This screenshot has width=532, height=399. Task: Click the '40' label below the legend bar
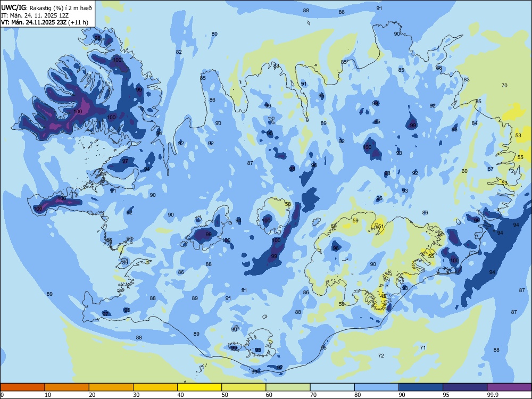[180, 395]
